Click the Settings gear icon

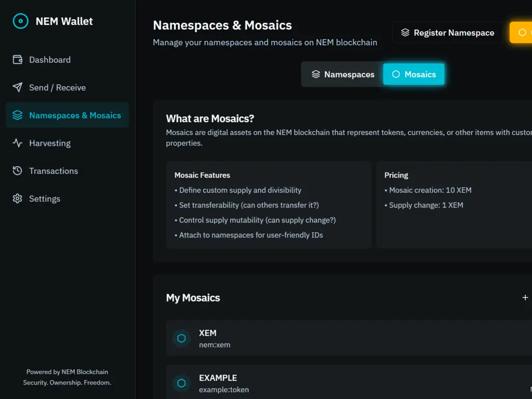17,198
